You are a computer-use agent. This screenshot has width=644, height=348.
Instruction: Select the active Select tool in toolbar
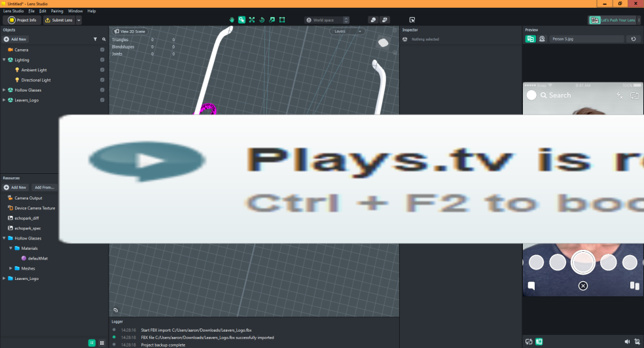241,20
